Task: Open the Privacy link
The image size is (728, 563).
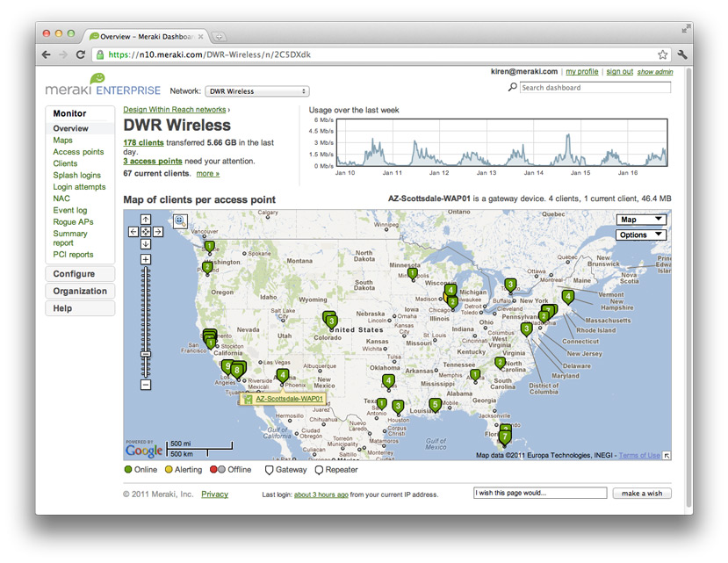Action: pyautogui.click(x=214, y=494)
